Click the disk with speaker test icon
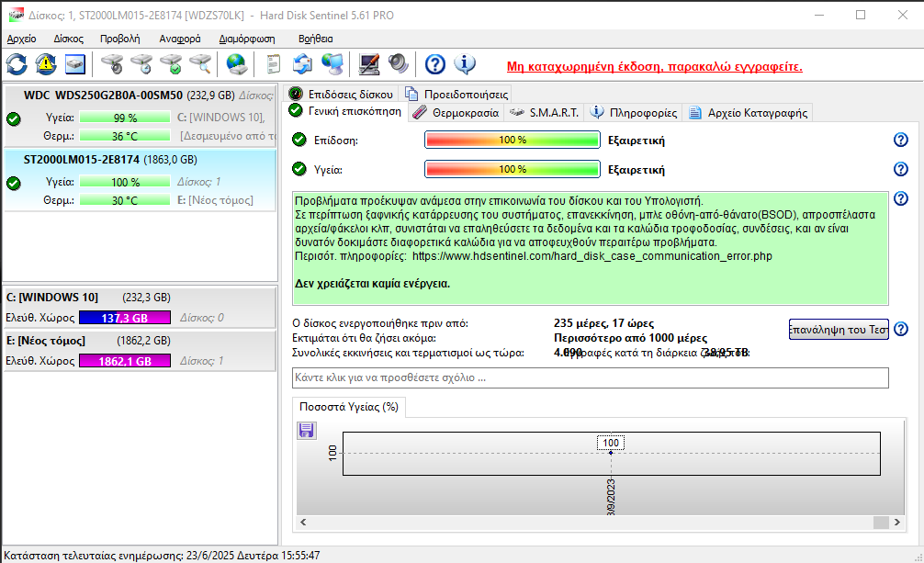 pos(112,64)
